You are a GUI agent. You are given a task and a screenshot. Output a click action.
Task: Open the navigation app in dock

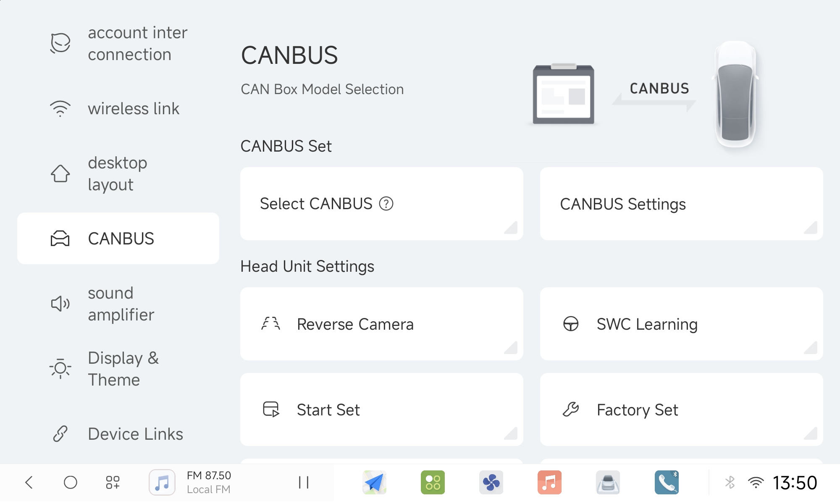point(374,482)
